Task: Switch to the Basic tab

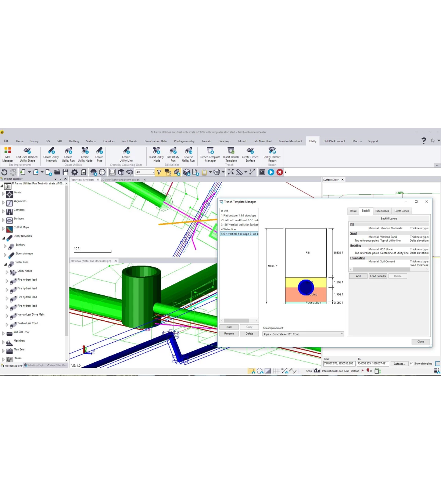Action: 353,211
